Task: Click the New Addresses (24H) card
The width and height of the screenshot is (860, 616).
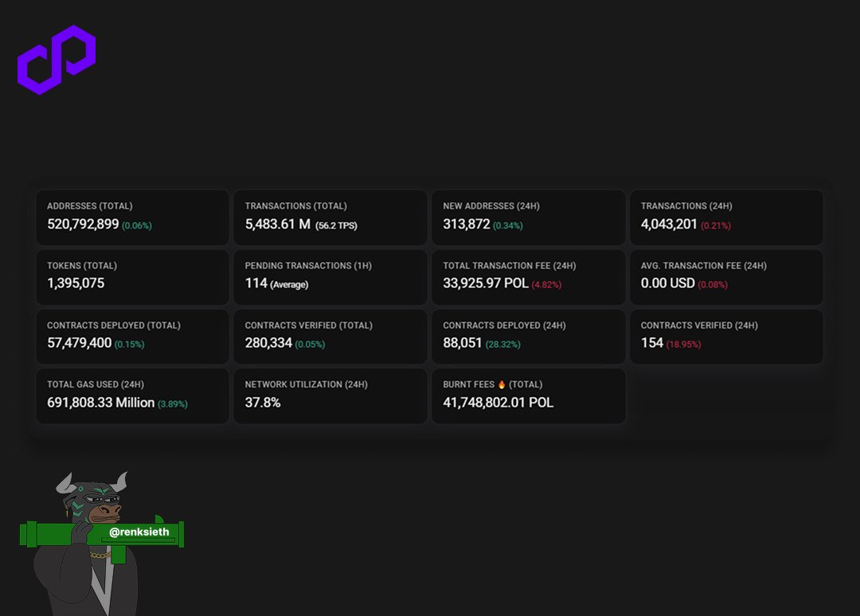Action: coord(528,216)
